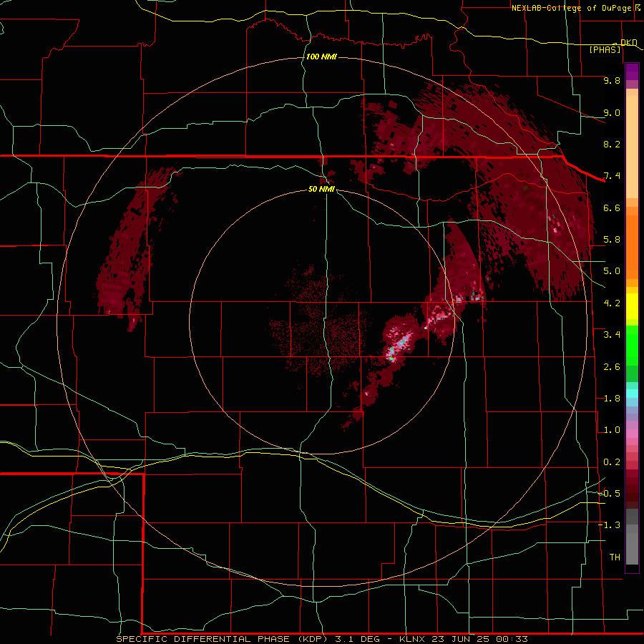
Task: Click the pink segment of the color bar
Action: tap(632, 434)
